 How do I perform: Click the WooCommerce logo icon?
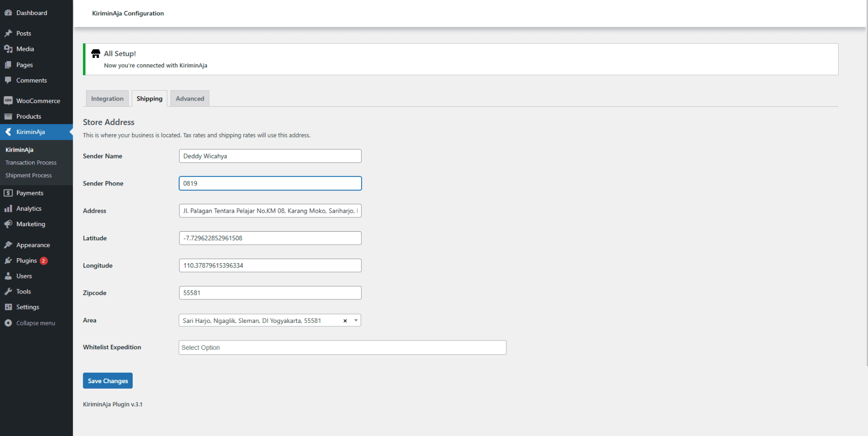coord(8,101)
